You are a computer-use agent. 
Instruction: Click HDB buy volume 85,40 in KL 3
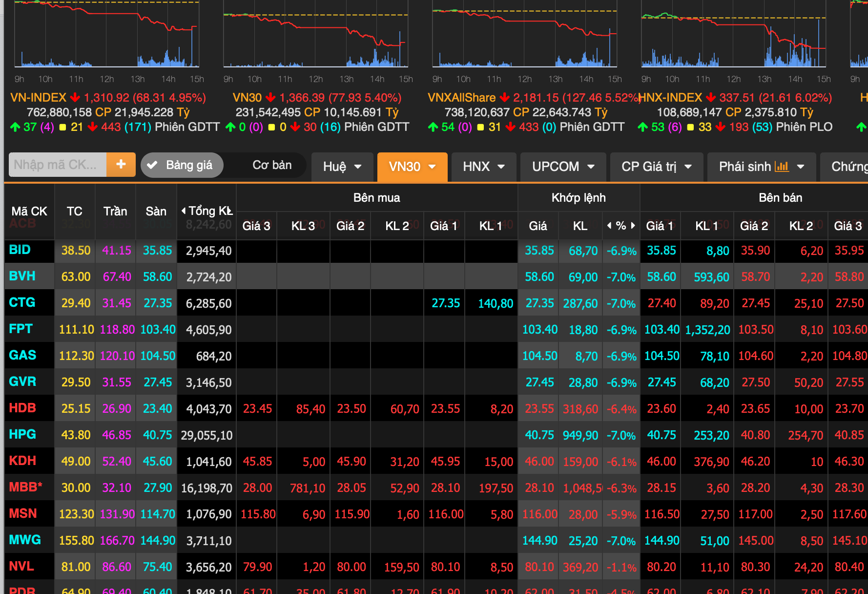click(310, 409)
